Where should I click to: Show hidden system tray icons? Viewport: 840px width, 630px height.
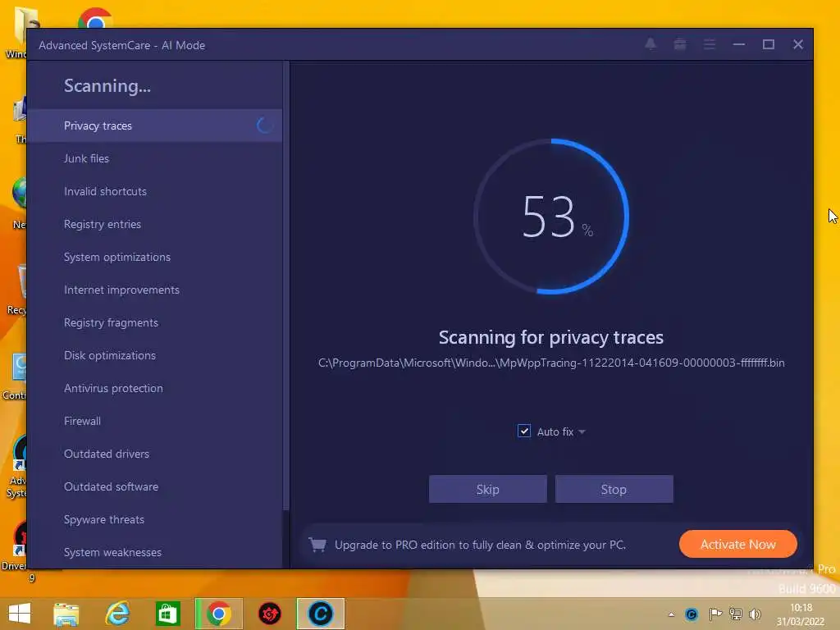coord(671,614)
